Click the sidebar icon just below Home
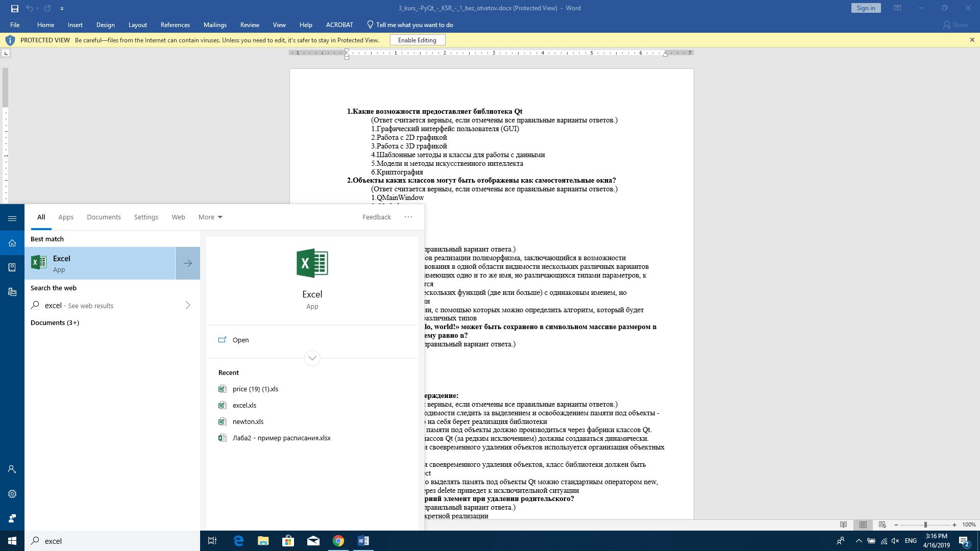 tap(12, 267)
